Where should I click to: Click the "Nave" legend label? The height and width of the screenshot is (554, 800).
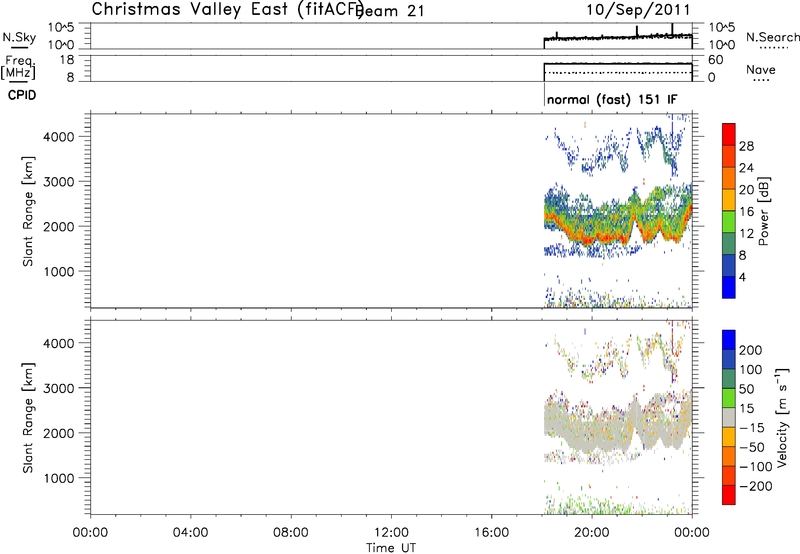760,70
